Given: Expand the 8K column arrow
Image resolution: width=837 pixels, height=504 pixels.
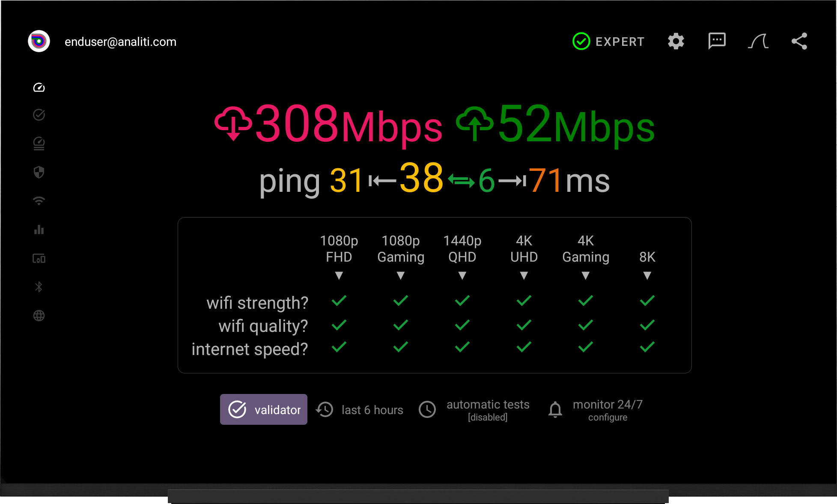Looking at the screenshot, I should tap(647, 276).
